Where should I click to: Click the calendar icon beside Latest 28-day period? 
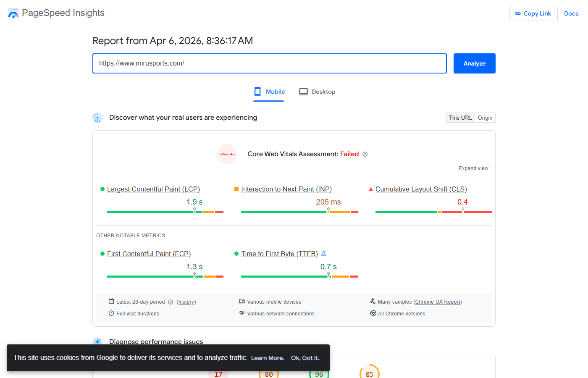111,301
